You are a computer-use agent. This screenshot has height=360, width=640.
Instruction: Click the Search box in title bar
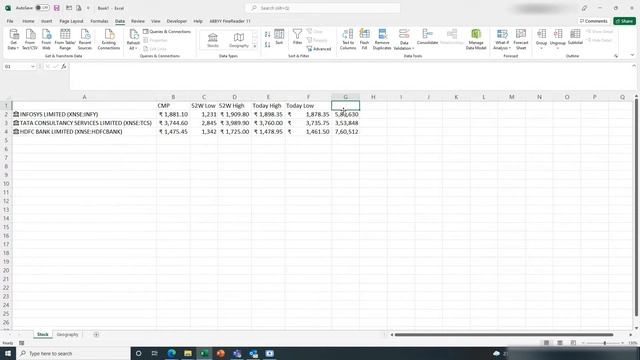click(x=322, y=8)
